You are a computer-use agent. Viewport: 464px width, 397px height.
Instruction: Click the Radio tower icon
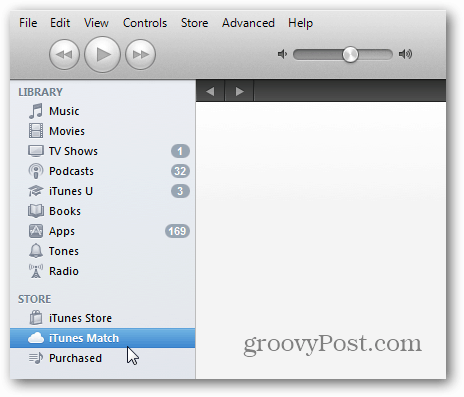click(x=36, y=271)
